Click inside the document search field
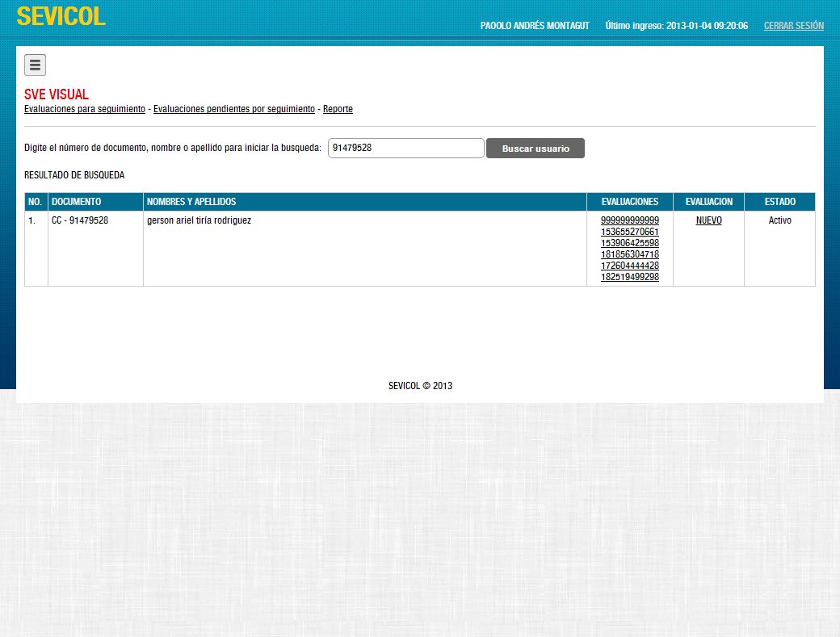 (x=405, y=148)
